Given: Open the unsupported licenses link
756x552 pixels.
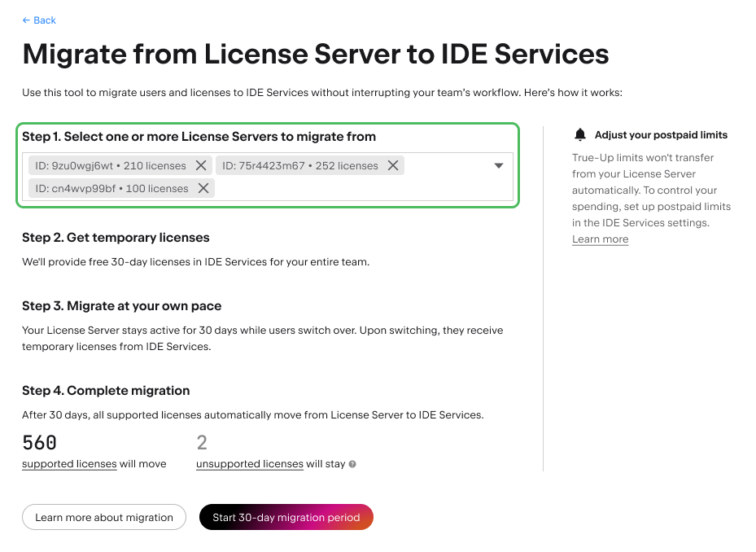Looking at the screenshot, I should (249, 464).
